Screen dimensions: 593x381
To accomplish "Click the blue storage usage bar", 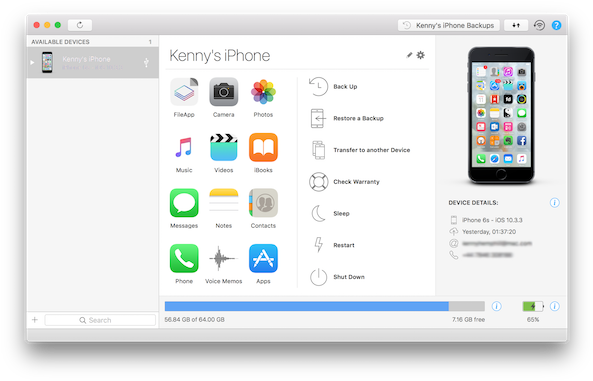I will (307, 306).
